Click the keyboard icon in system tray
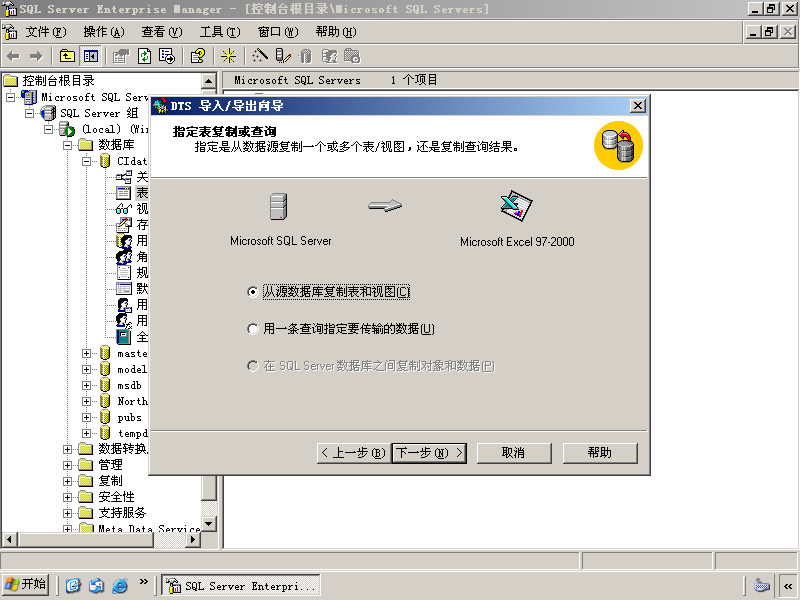800x600 pixels. (761, 585)
